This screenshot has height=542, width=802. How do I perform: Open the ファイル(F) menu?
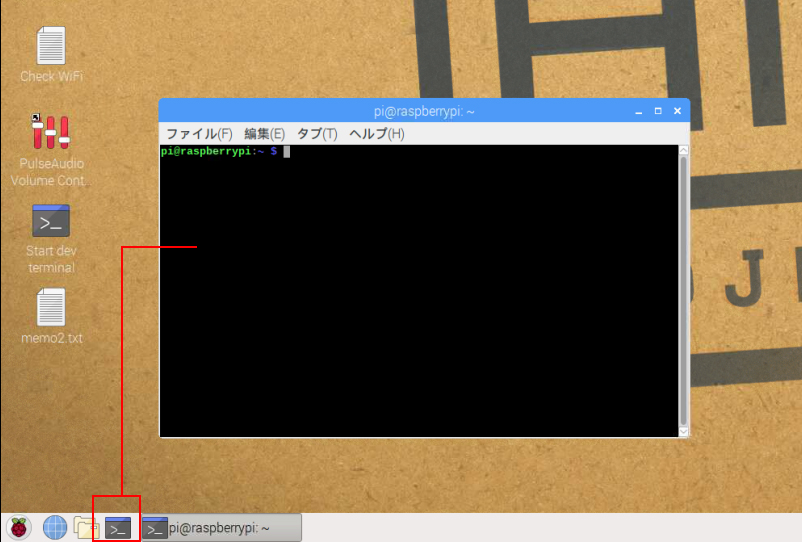point(199,134)
